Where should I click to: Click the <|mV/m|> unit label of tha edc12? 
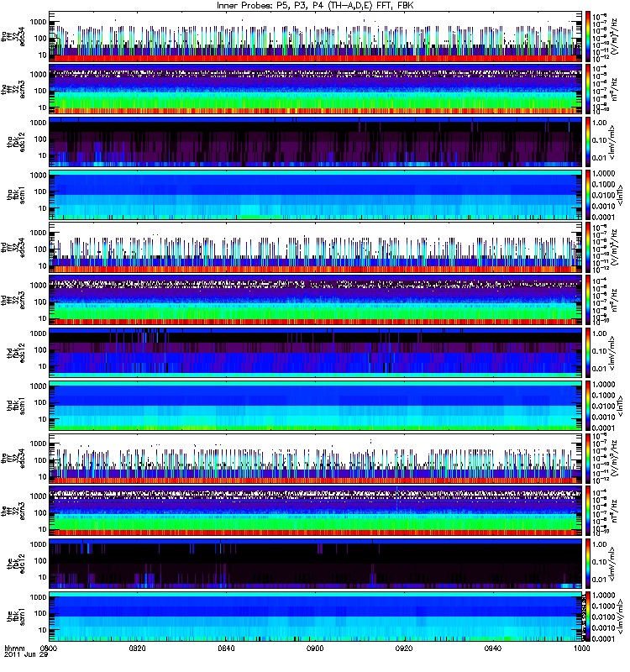click(x=612, y=142)
